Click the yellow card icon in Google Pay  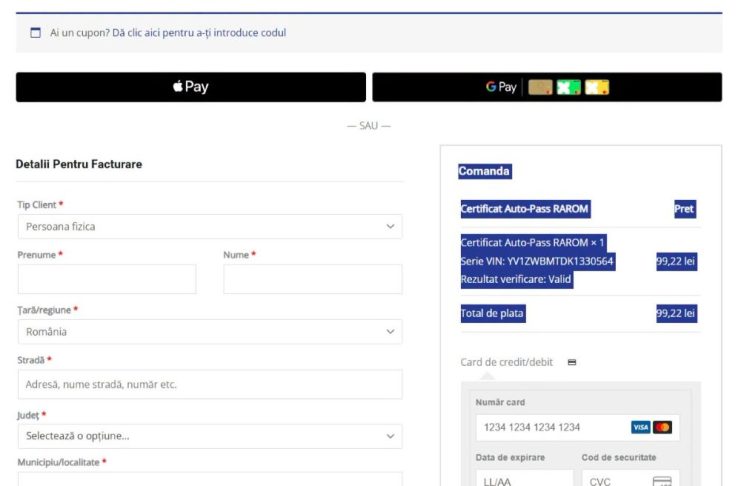pyautogui.click(x=597, y=87)
